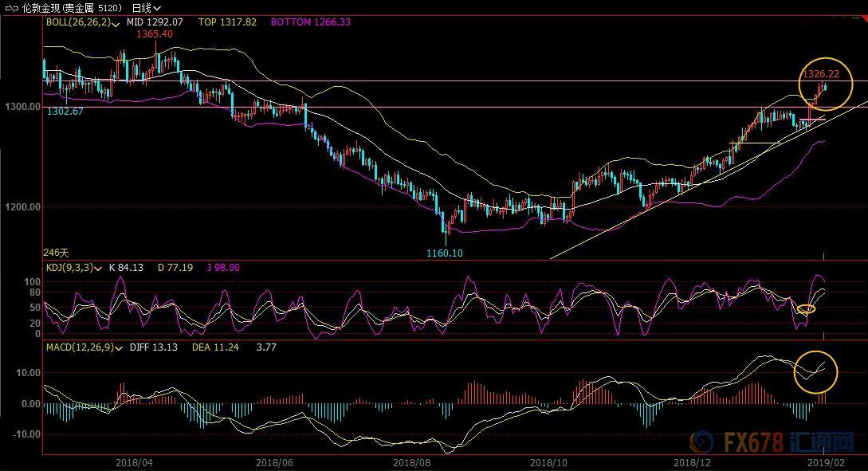
Task: Select the DIFF 13.13 reading
Action: coord(153,347)
